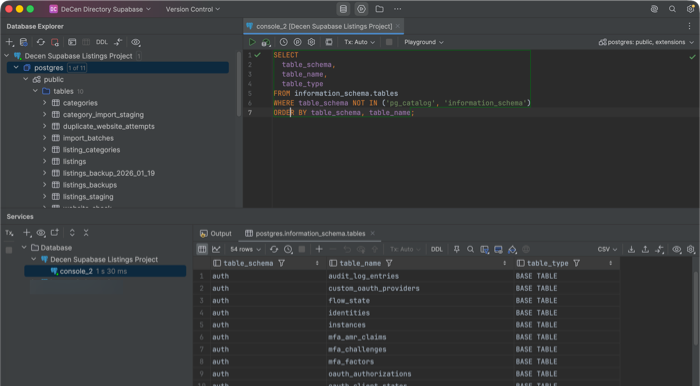The image size is (700, 386).
Task: Add a new row in result grid
Action: 319,249
